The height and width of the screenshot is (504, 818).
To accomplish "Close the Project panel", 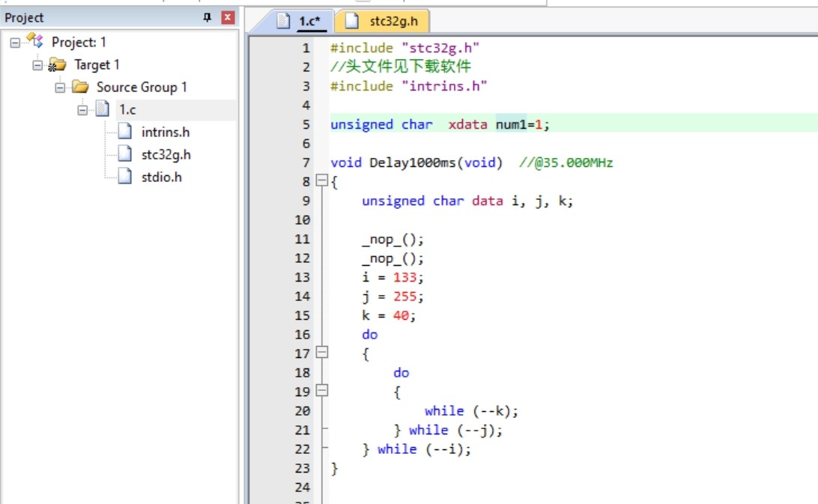I will coord(228,17).
